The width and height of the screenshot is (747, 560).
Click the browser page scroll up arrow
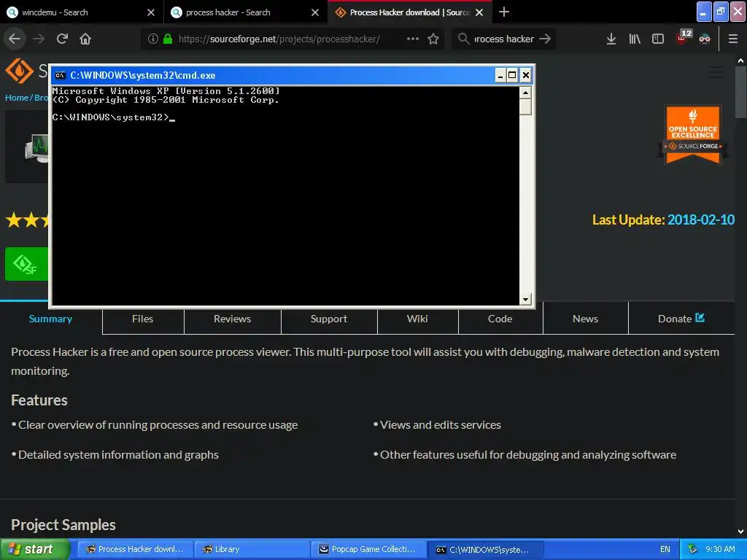pos(741,61)
